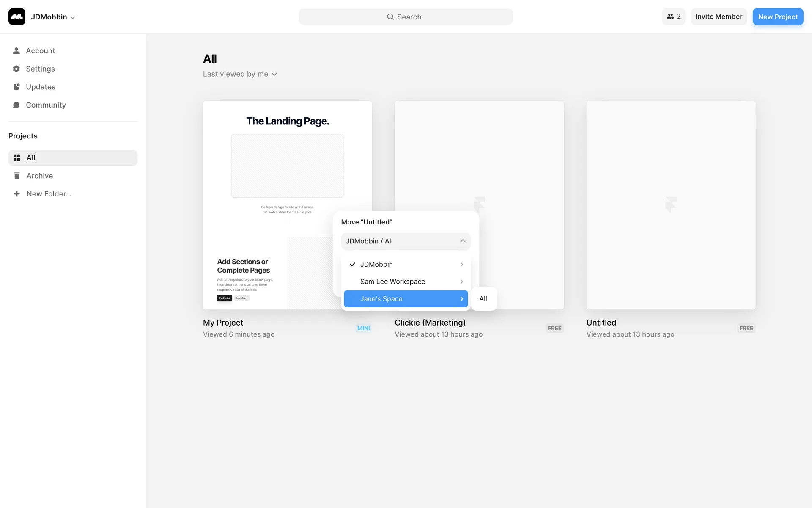Image resolution: width=812 pixels, height=508 pixels.
Task: Open Updates from the sidebar
Action: click(40, 87)
